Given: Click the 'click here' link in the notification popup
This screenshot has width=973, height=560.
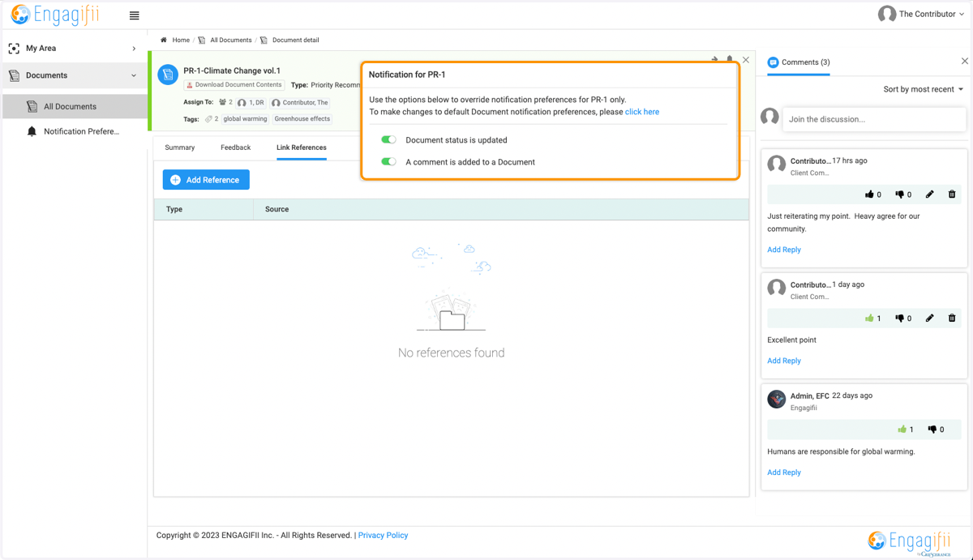Looking at the screenshot, I should [x=642, y=112].
